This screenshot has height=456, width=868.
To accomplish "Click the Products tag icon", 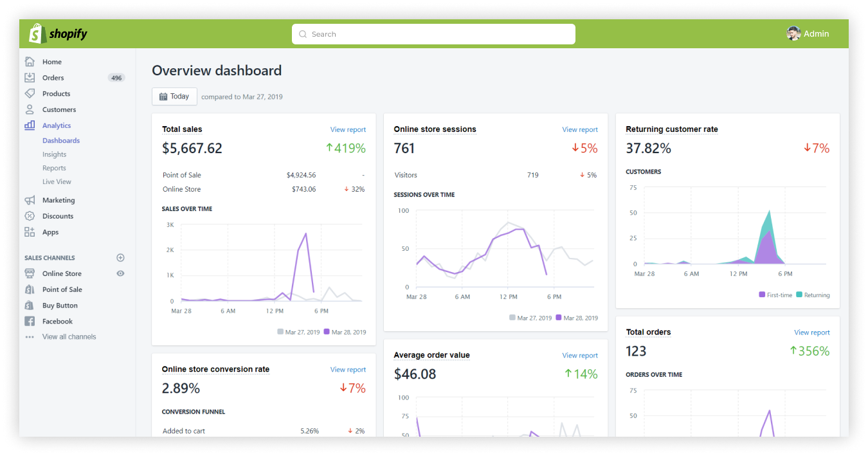I will (x=30, y=93).
